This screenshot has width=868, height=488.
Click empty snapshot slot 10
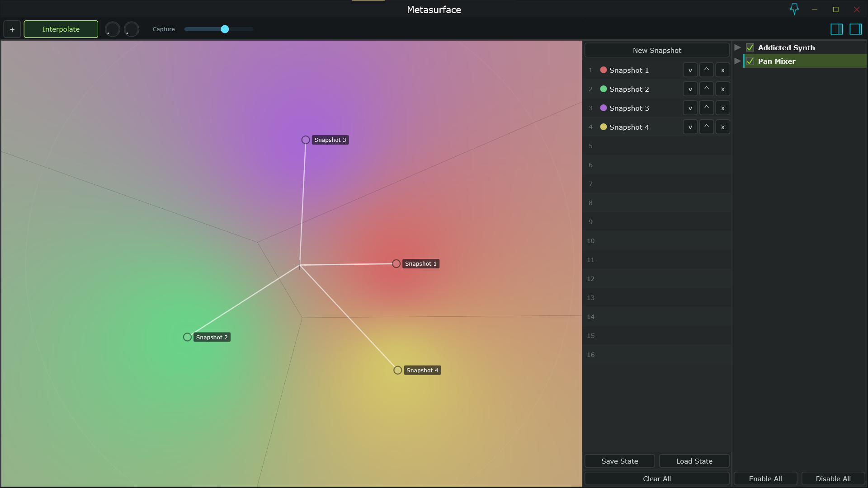tap(657, 241)
